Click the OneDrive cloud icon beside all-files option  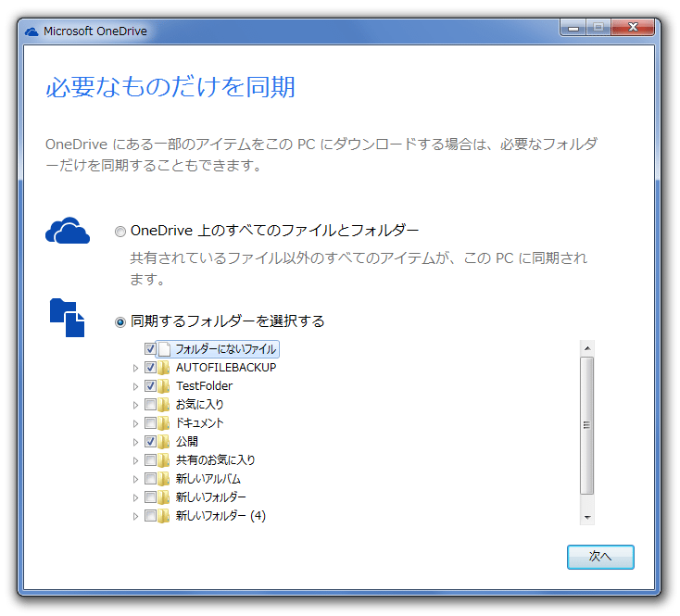(68, 231)
